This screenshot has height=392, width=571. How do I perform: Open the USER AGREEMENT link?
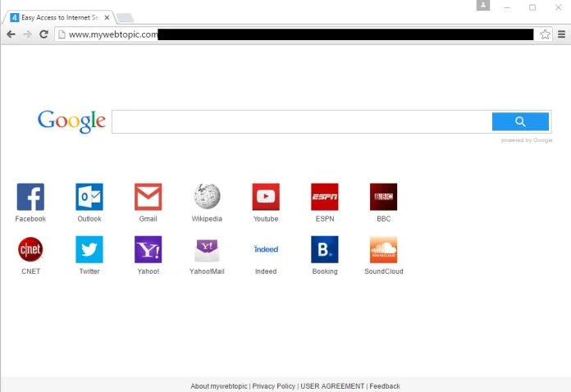332,386
